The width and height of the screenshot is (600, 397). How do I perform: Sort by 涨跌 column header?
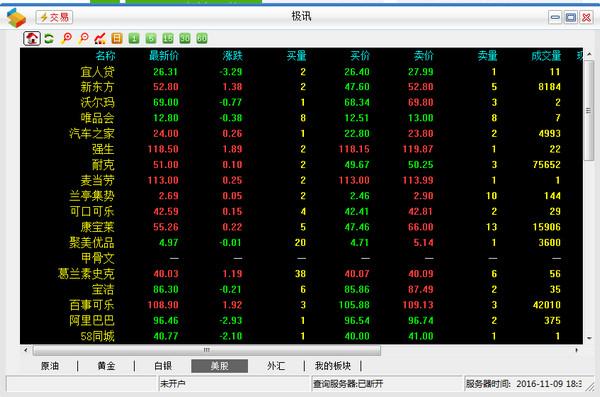coord(233,56)
